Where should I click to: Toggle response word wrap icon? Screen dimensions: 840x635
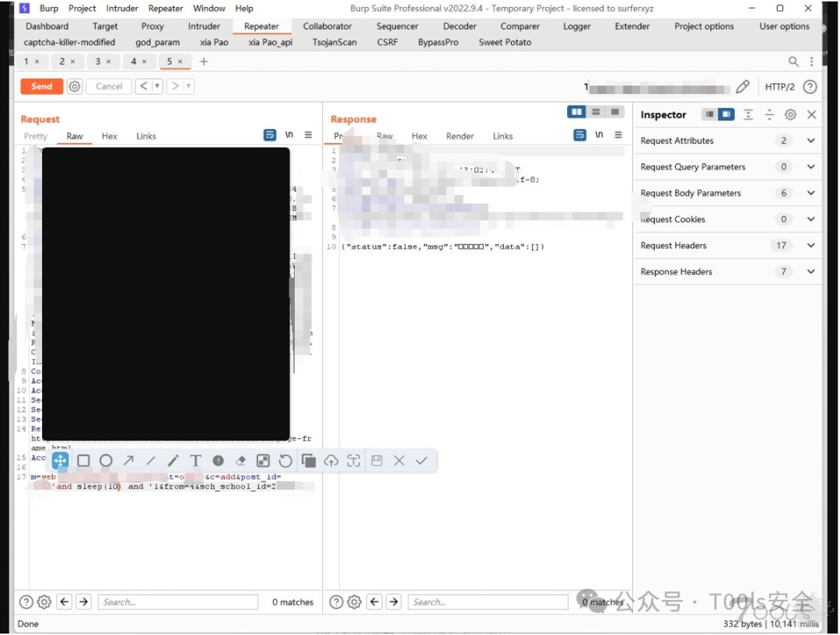(579, 135)
